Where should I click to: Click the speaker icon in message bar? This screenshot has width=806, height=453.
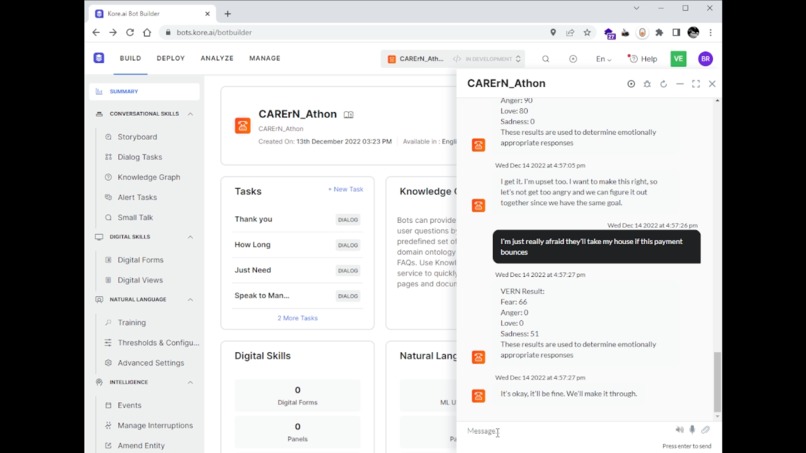pyautogui.click(x=680, y=430)
